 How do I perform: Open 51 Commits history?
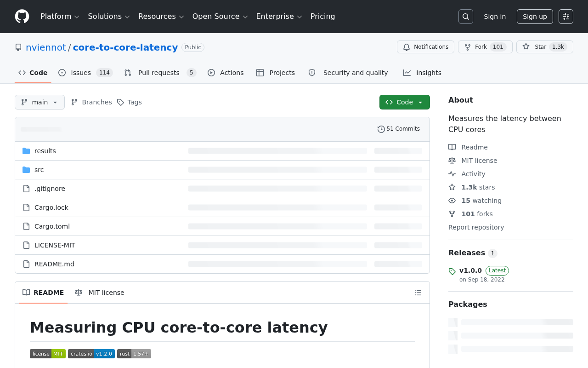click(399, 129)
